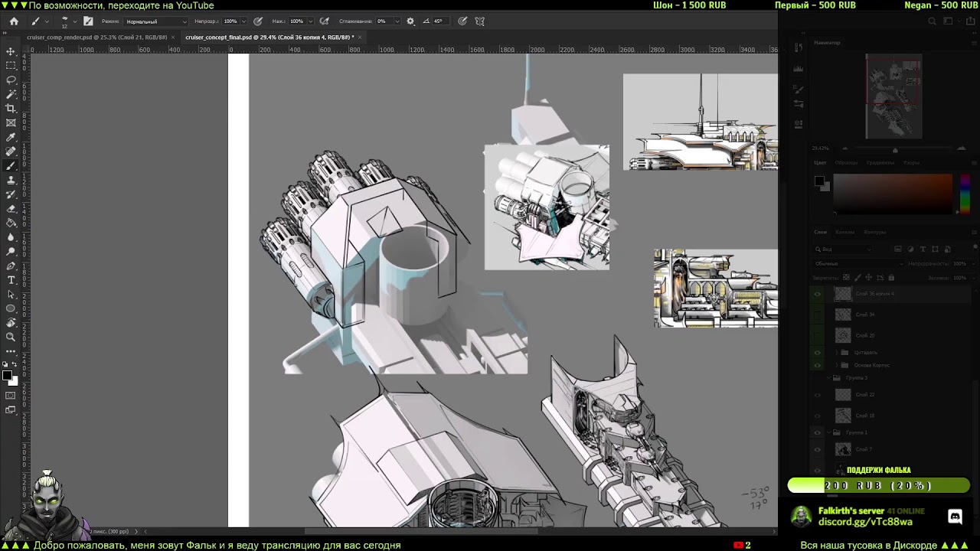Expand the Цитадель layer group
Screen dimensions: 980x551
836,353
